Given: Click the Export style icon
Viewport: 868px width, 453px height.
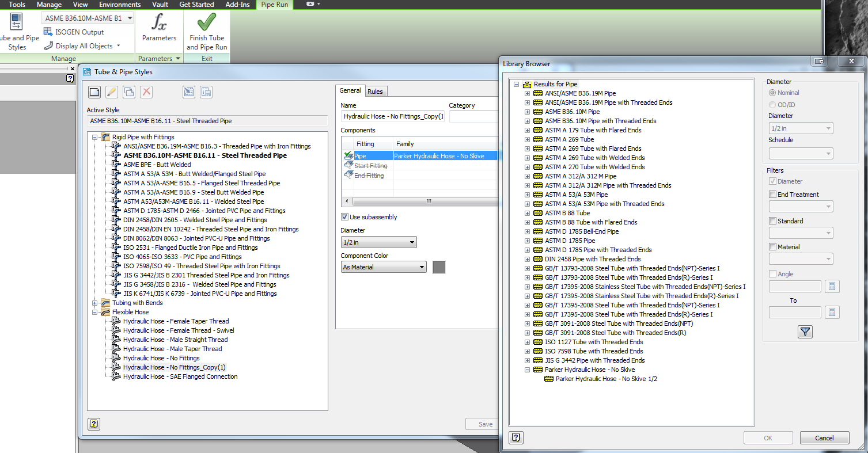Looking at the screenshot, I should (x=206, y=92).
